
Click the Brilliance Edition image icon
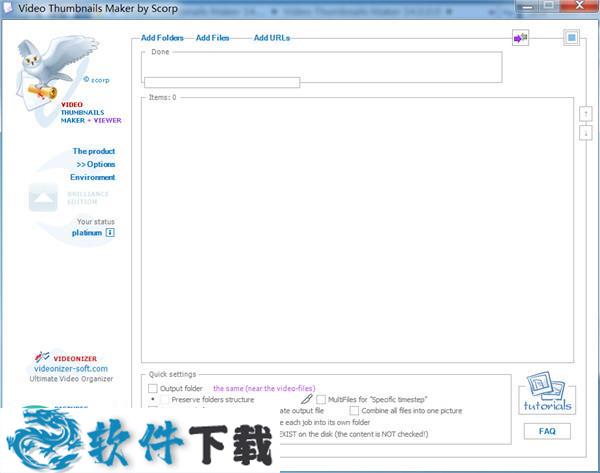43,197
